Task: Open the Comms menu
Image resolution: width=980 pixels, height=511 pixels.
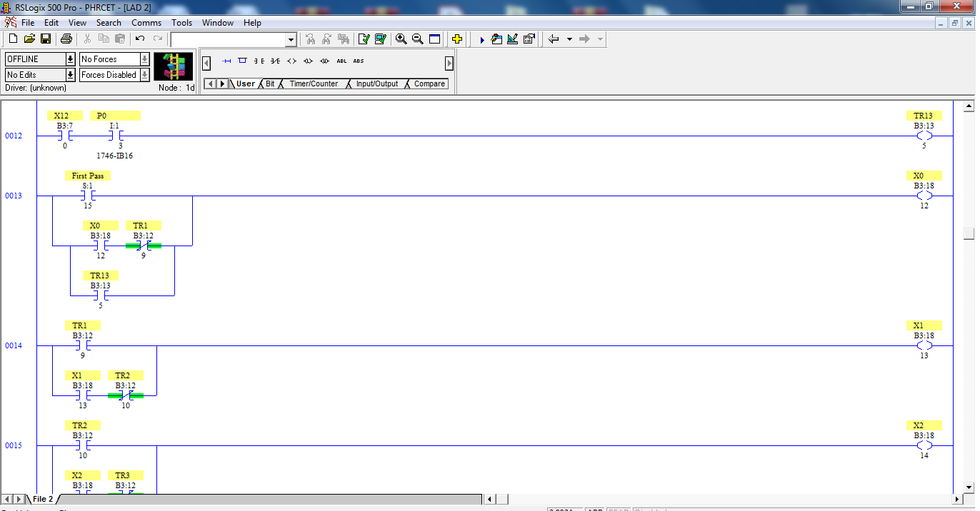Action: 146,22
